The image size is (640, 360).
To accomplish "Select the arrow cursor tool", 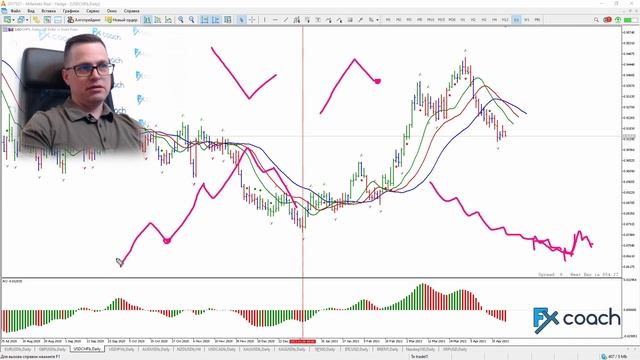I will 241,20.
